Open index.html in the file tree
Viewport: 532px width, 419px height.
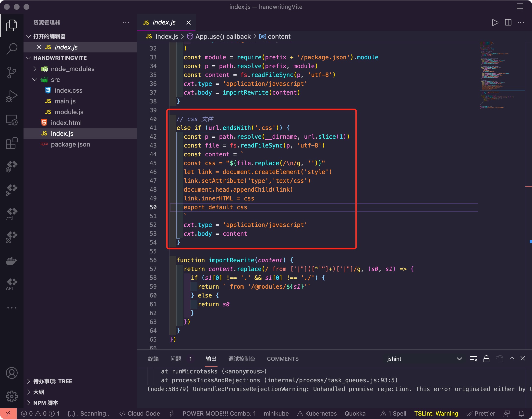point(80,123)
